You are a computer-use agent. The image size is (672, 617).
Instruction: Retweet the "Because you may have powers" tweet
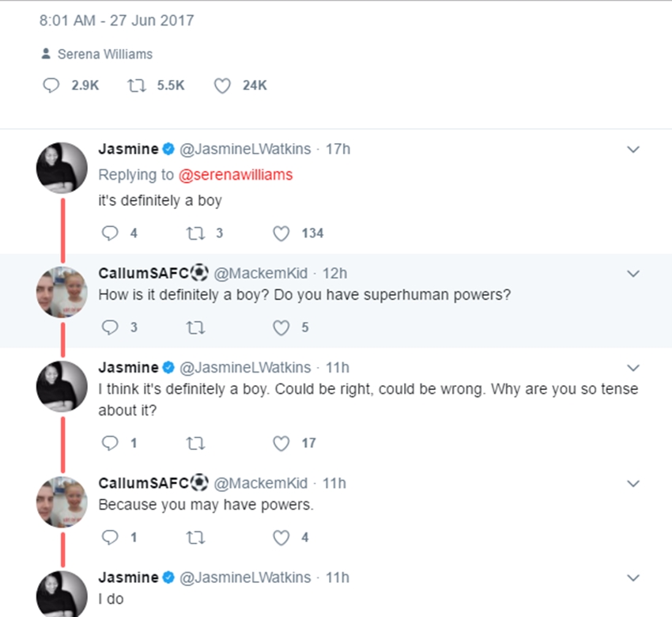[x=194, y=538]
